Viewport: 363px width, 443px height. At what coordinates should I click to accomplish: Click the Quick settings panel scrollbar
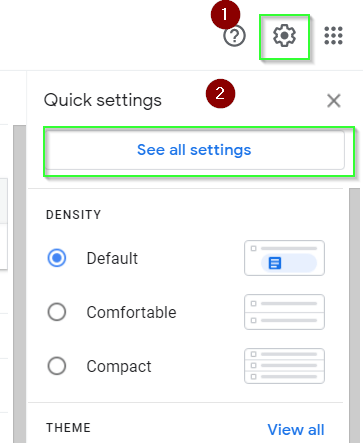click(x=354, y=315)
